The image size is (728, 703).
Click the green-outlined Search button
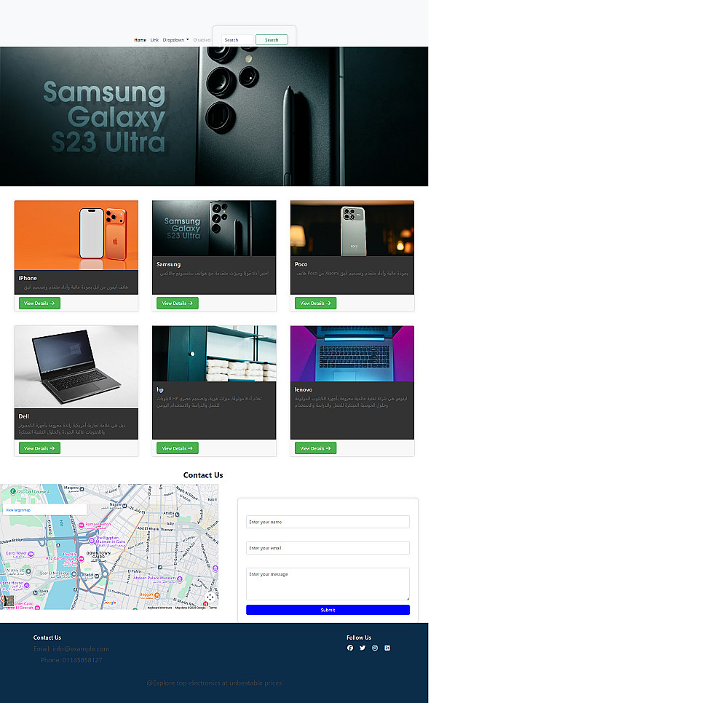click(x=272, y=40)
